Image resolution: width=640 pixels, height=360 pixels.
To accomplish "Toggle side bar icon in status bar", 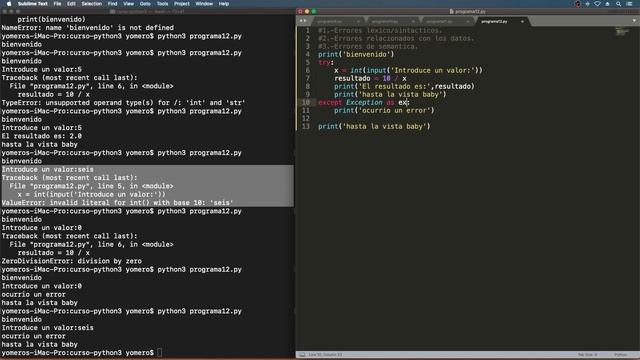I will [302, 355].
